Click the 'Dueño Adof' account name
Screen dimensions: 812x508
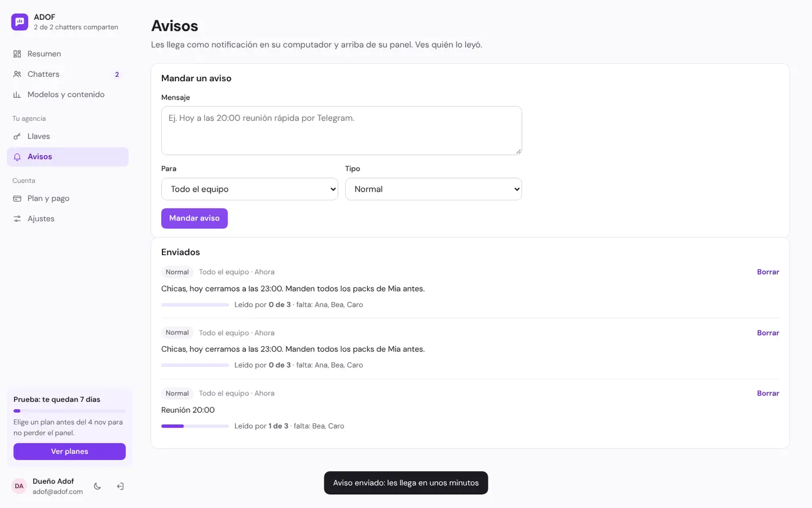[53, 481]
